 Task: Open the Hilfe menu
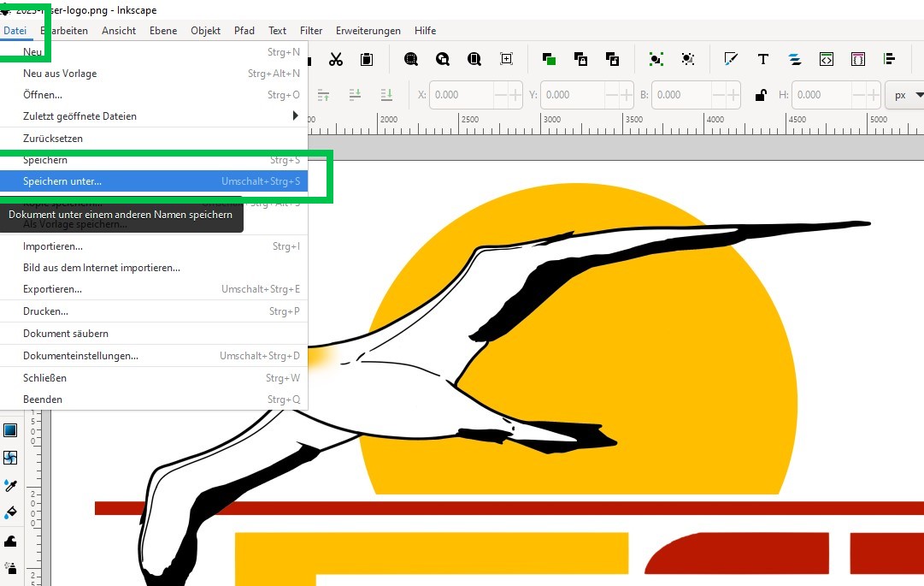click(425, 31)
